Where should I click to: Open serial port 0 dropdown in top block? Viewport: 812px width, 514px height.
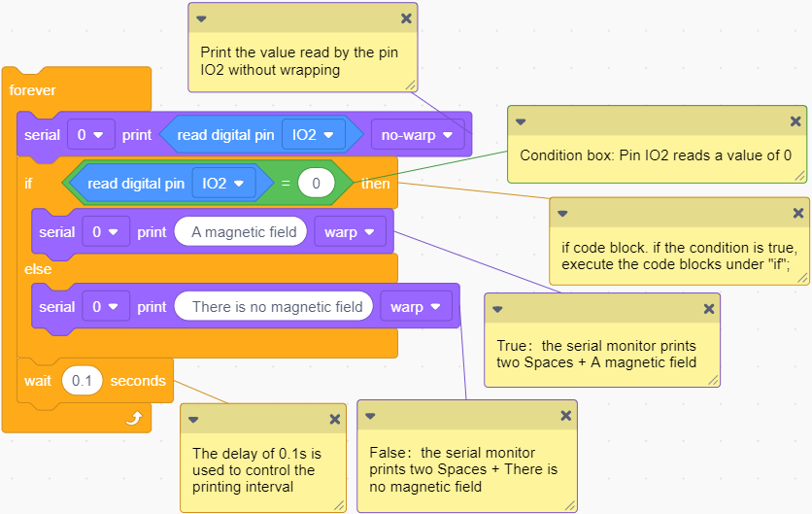click(x=90, y=135)
